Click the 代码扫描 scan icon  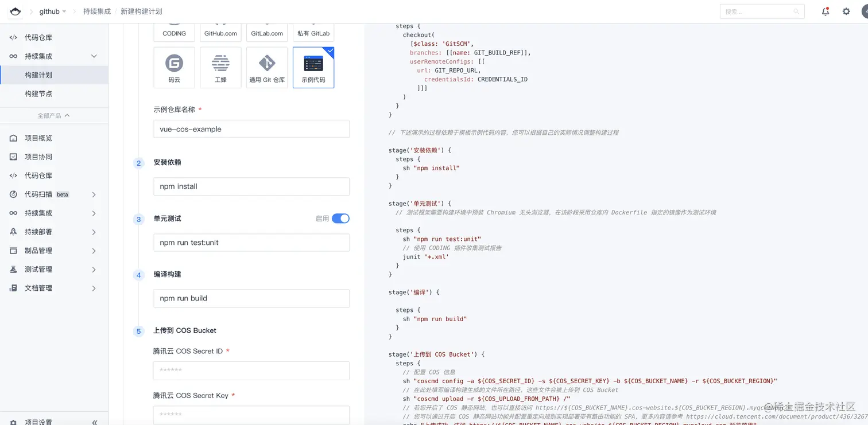[13, 194]
